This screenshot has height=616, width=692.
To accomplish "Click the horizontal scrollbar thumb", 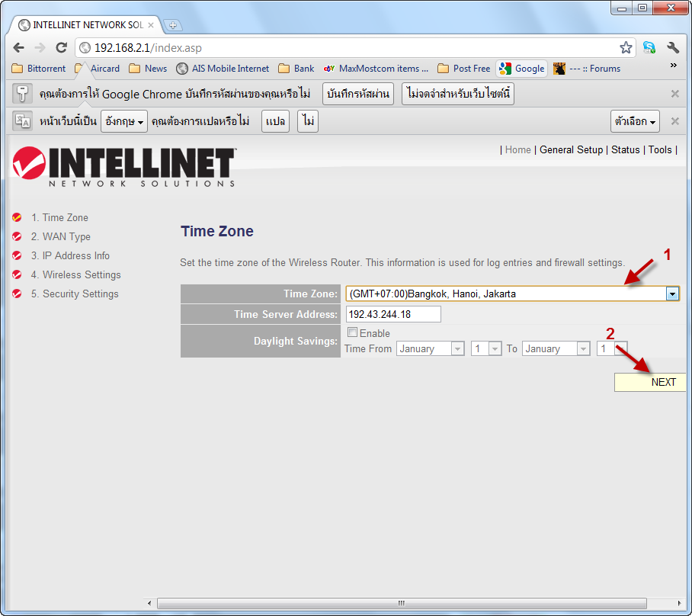I will click(x=402, y=603).
